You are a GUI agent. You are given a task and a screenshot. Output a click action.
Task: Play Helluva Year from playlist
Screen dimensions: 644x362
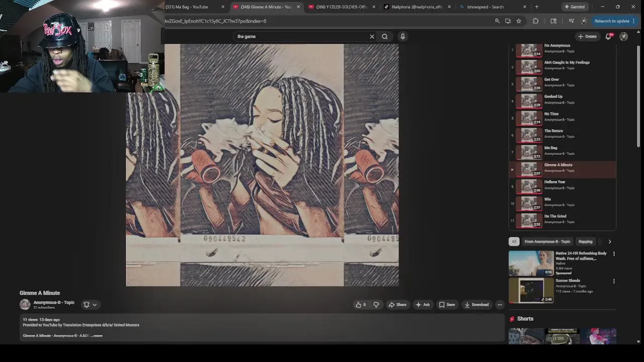(x=562, y=187)
